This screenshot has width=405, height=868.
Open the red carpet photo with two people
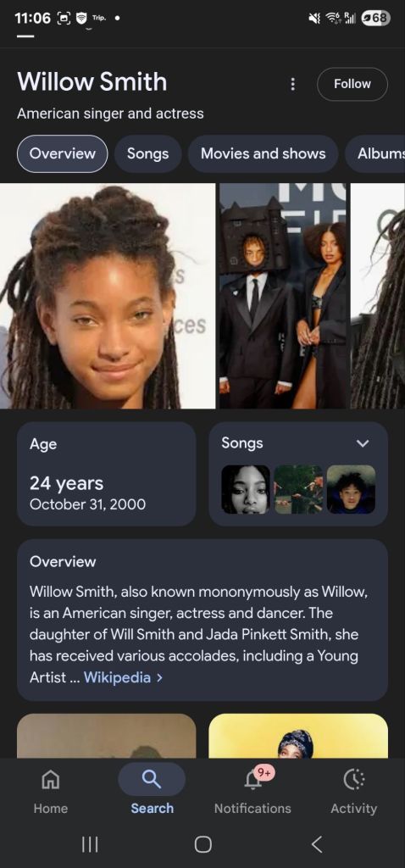click(x=283, y=296)
